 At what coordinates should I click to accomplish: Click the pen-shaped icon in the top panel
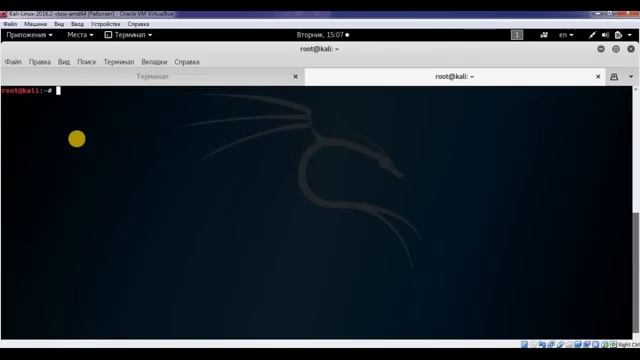pos(592,35)
